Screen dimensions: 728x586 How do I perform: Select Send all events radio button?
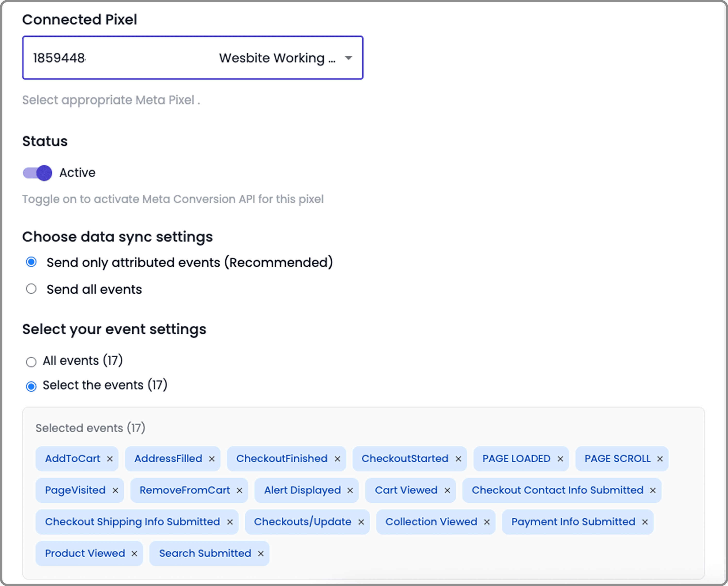pyautogui.click(x=31, y=289)
